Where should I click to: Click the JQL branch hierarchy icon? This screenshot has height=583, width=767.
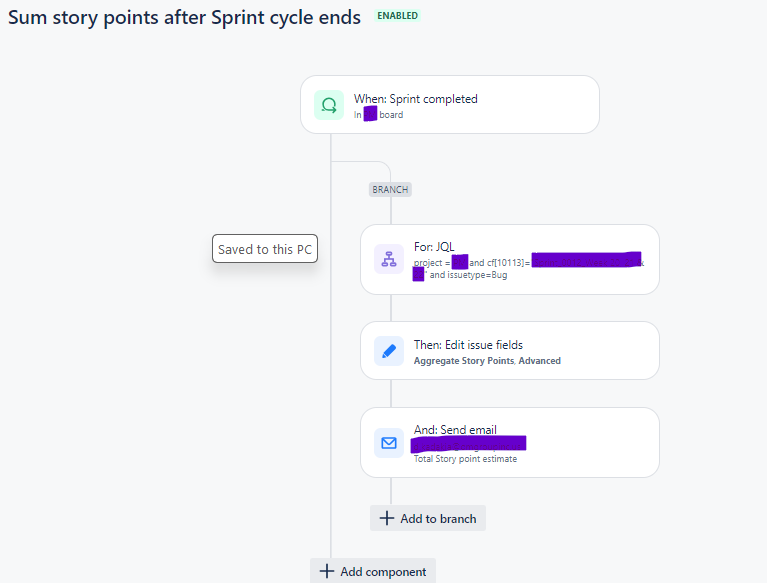tap(389, 259)
